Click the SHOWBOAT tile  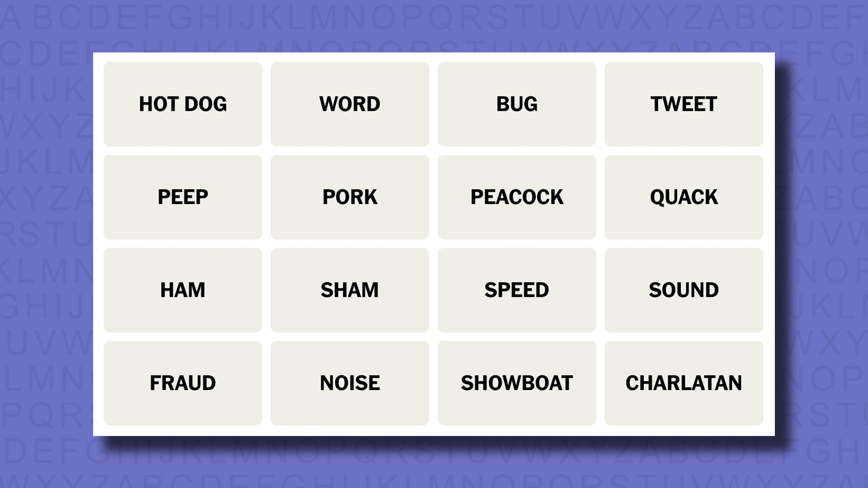pos(517,383)
